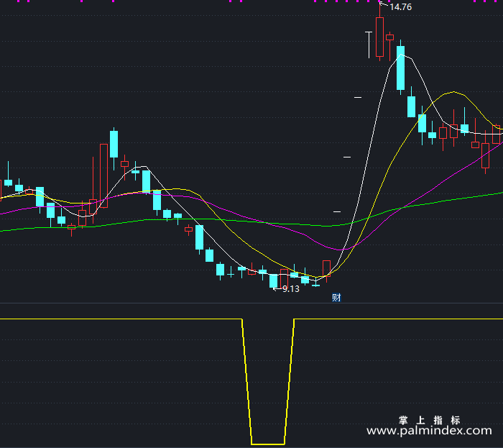This screenshot has height=448, width=503.
Task: Click the flat bottom of the yellow indicator dip
Action: pyautogui.click(x=268, y=444)
